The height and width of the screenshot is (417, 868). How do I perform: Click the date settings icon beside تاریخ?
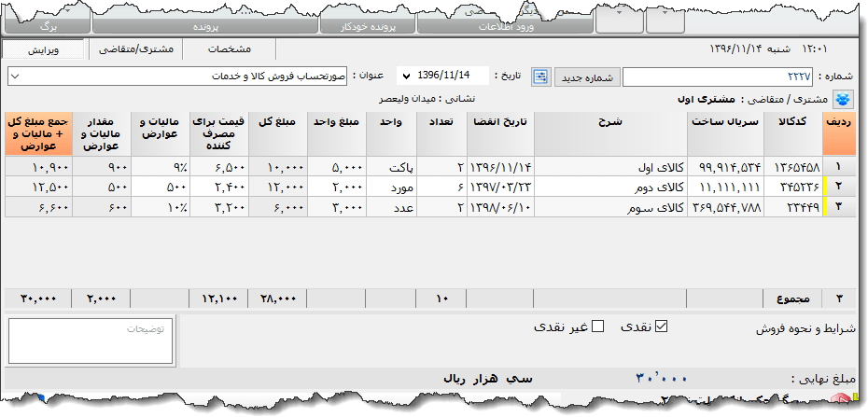pos(541,76)
